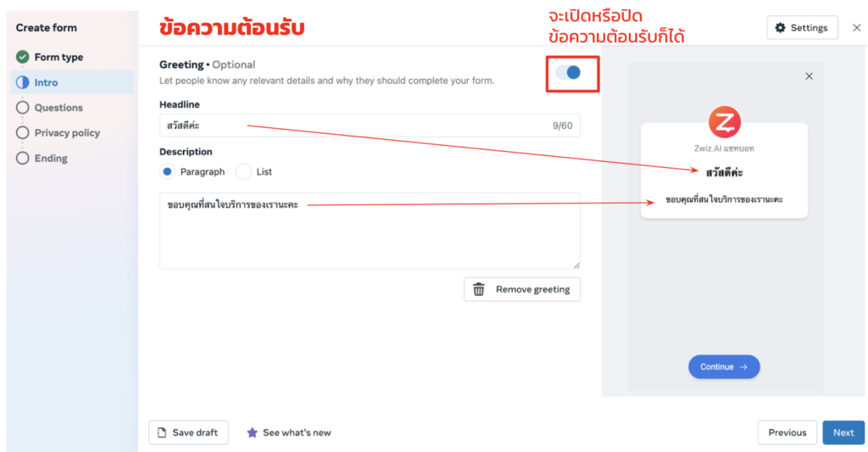Select the Paragraph radio button

(x=167, y=171)
